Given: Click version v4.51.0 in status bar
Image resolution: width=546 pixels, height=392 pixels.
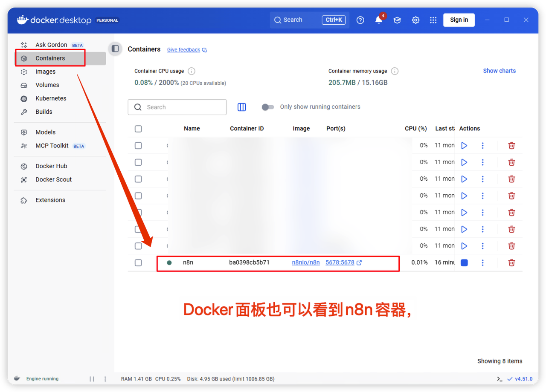Looking at the screenshot, I should click(524, 379).
